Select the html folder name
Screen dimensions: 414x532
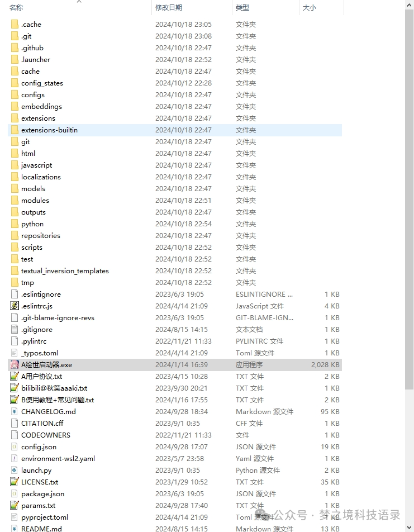pos(28,153)
